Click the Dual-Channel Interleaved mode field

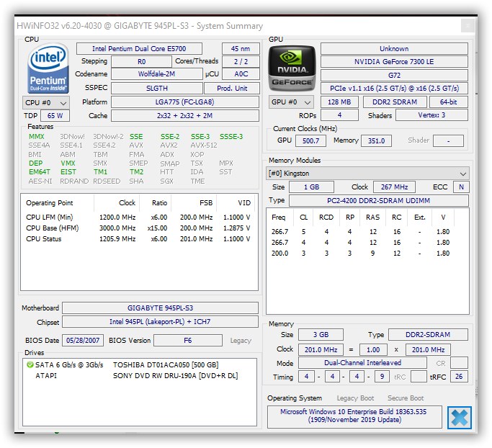tap(362, 363)
